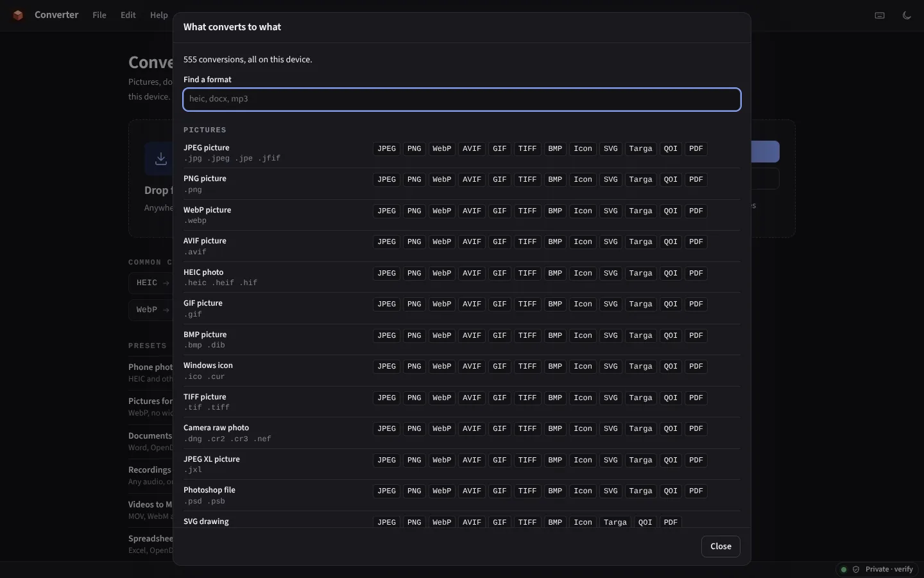Select PDF target in the Photoshop file row

pyautogui.click(x=696, y=491)
